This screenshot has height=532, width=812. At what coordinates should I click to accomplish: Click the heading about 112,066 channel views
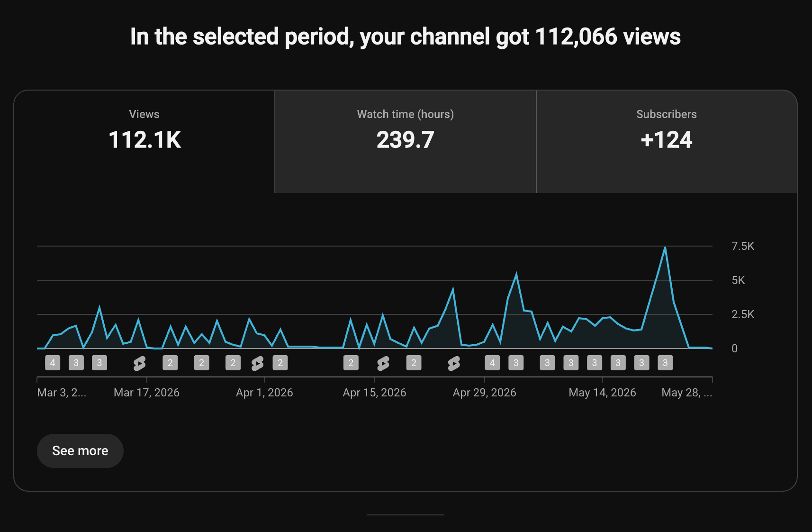(406, 37)
